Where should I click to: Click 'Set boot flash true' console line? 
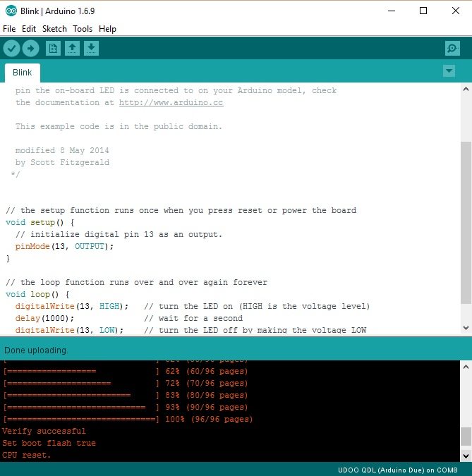click(49, 444)
